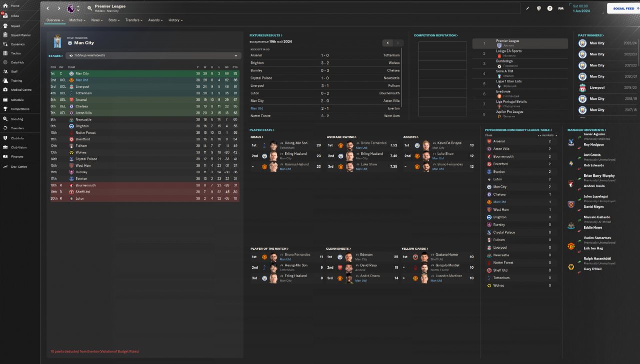Open the Scouting magnifier icon
The image size is (640, 364).
coord(5,119)
